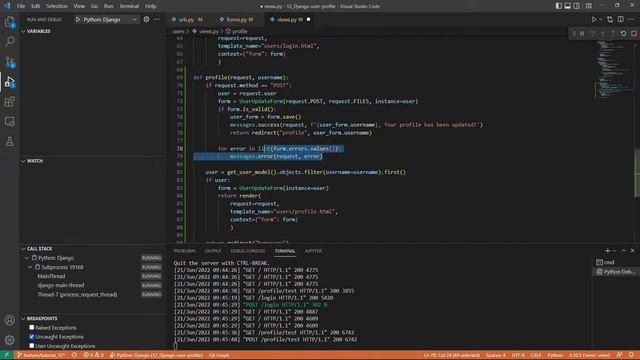This screenshot has width=640, height=360.
Task: Open new terminal profile dropdown arrow
Action: pos(614,251)
